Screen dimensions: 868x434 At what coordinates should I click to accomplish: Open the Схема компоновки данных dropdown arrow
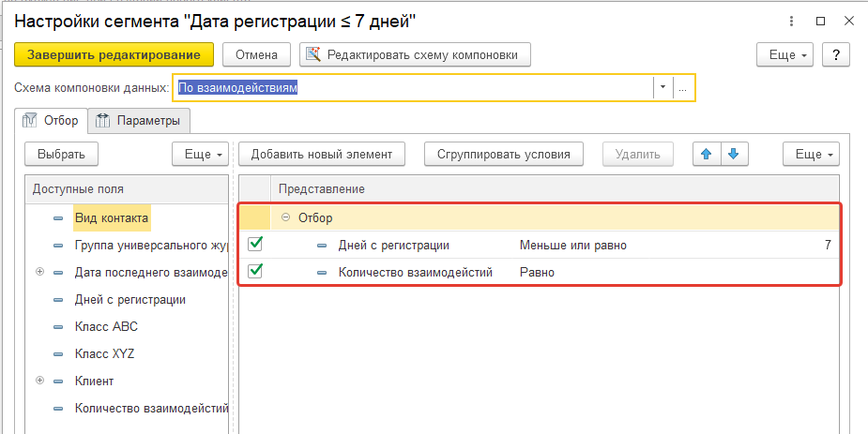662,87
